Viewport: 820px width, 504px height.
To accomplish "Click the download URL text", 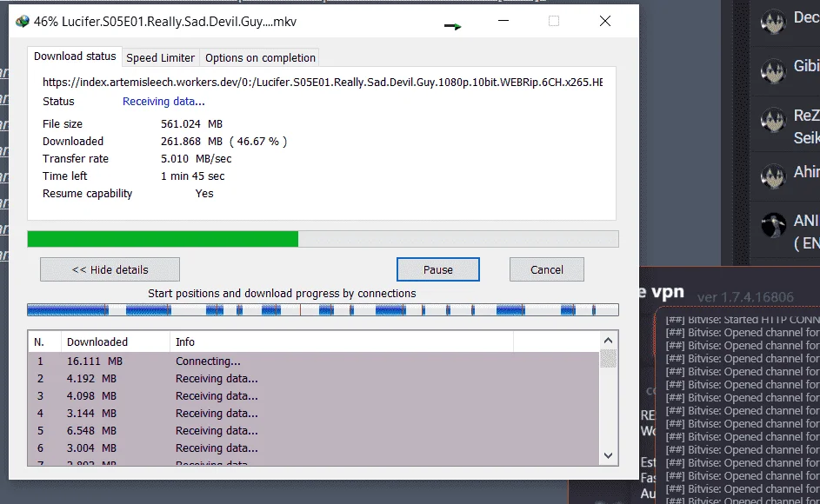I will (x=322, y=82).
